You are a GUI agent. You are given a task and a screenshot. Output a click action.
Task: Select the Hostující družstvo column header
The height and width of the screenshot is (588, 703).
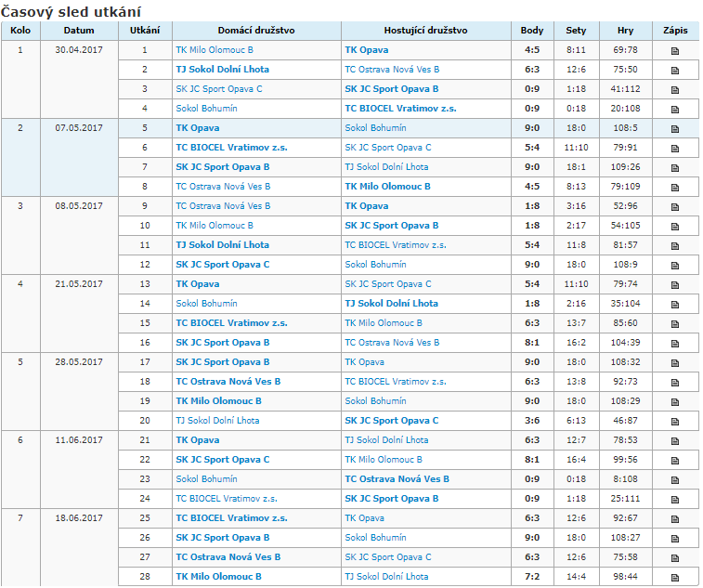[426, 31]
